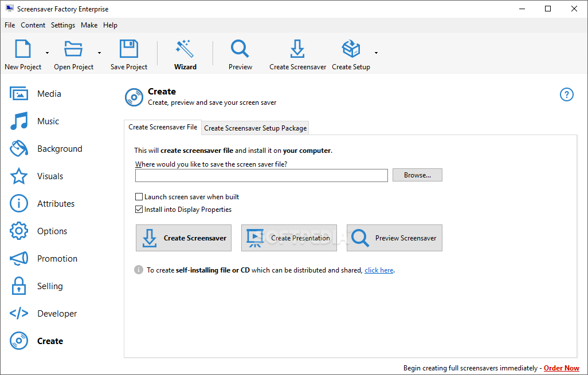The width and height of the screenshot is (588, 375).
Task: Click the Order Now link
Action: 562,368
